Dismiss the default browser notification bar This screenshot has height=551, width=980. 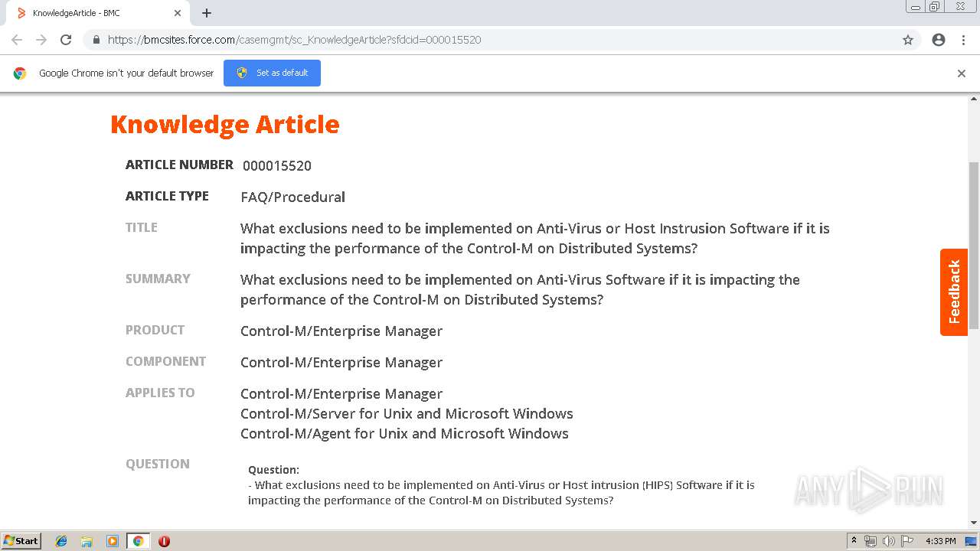pos(962,73)
